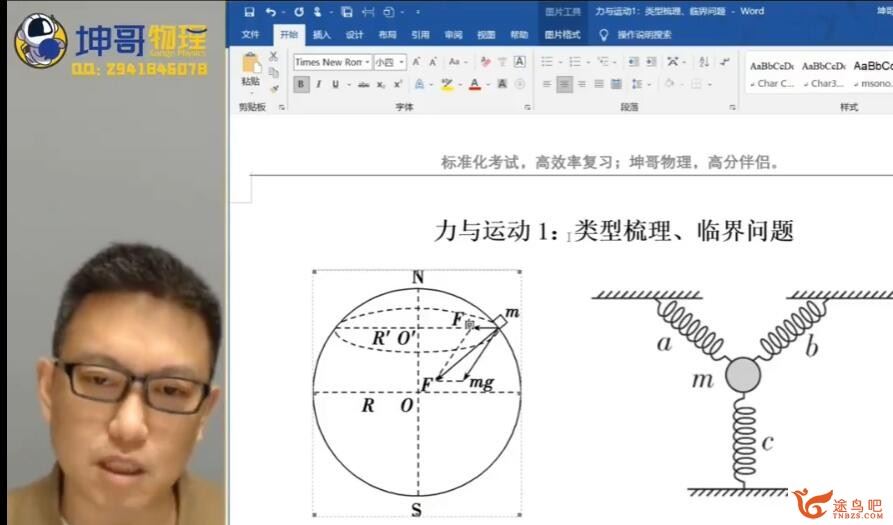Image resolution: width=893 pixels, height=525 pixels.
Task: Open the 引用 References tab
Action: [420, 35]
